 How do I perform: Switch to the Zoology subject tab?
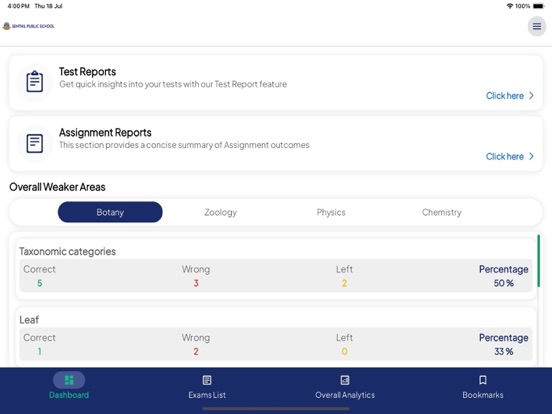coord(220,212)
